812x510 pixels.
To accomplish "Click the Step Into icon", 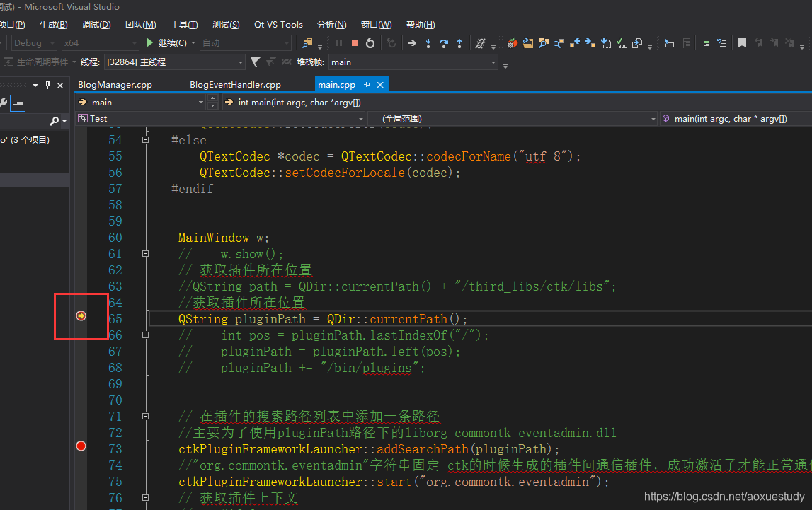I will pyautogui.click(x=429, y=42).
